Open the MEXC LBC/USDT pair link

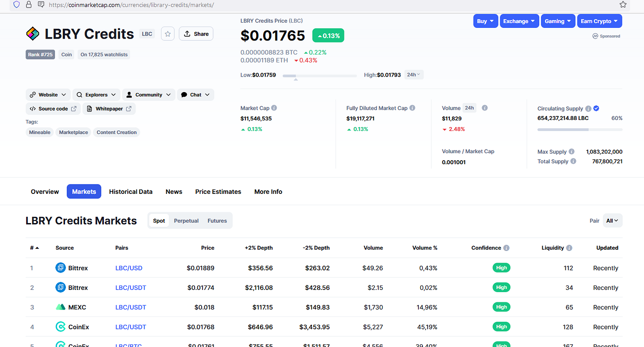[x=130, y=307]
